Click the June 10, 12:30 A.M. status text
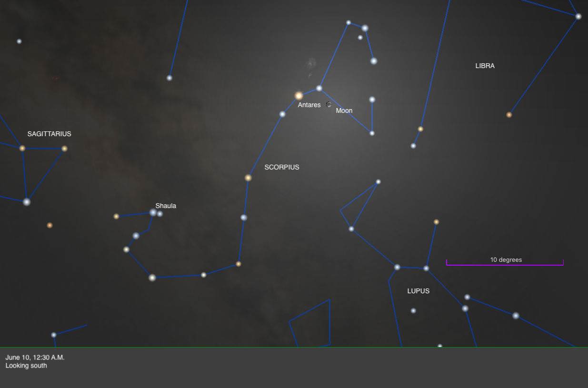Image resolution: width=588 pixels, height=388 pixels. click(x=34, y=357)
